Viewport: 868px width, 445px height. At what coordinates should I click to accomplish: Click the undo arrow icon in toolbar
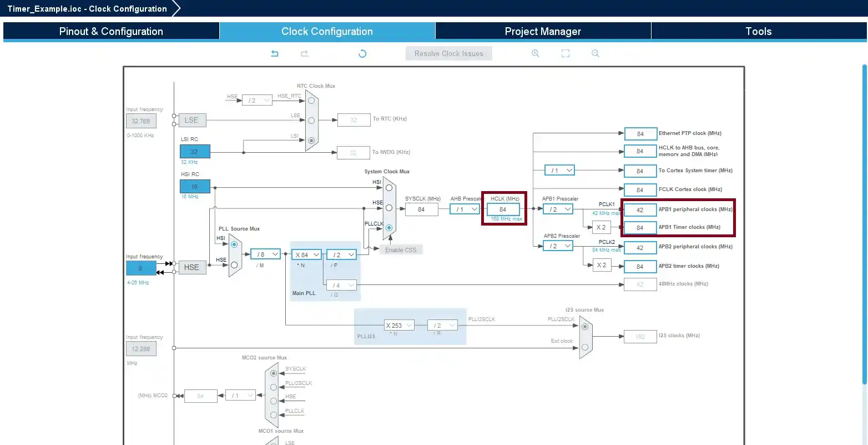point(274,53)
